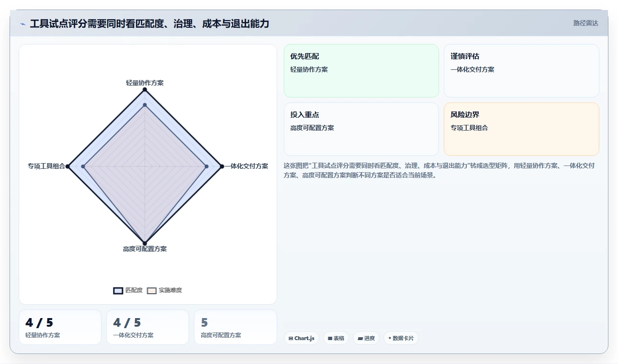
Task: Open the 谨慎评估 card
Action: tap(521, 71)
